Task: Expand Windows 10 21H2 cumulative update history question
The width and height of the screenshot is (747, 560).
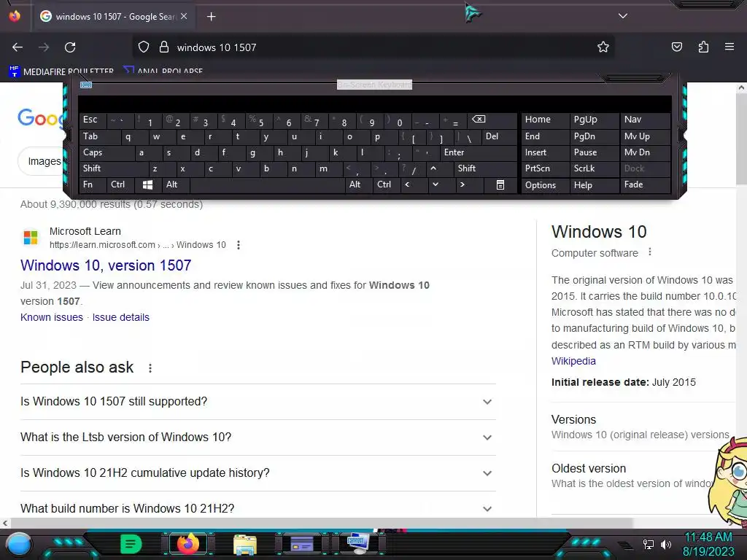Action: click(258, 472)
